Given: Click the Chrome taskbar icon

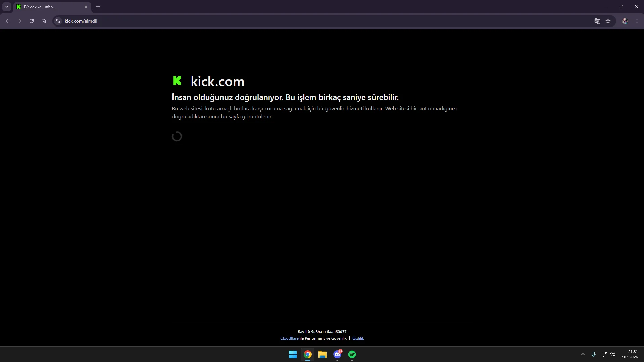Looking at the screenshot, I should click(308, 354).
